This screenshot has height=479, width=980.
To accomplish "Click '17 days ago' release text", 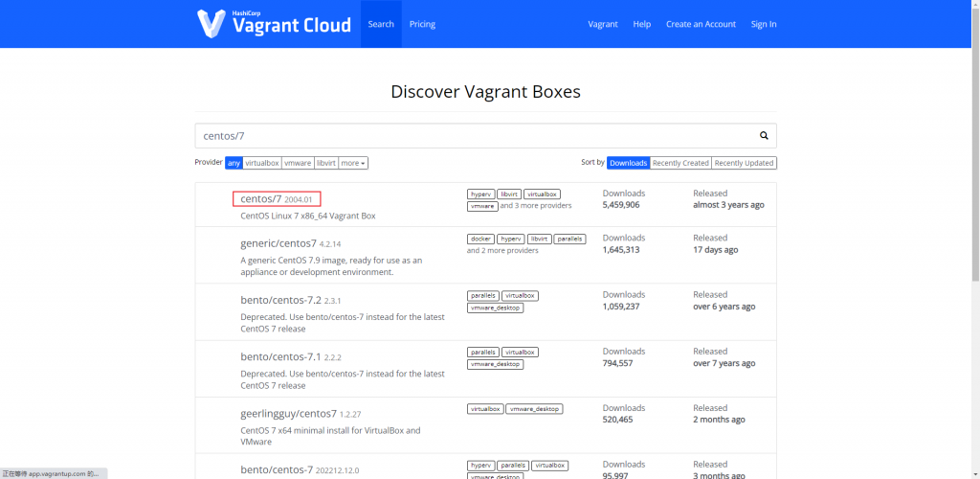I will (x=716, y=249).
